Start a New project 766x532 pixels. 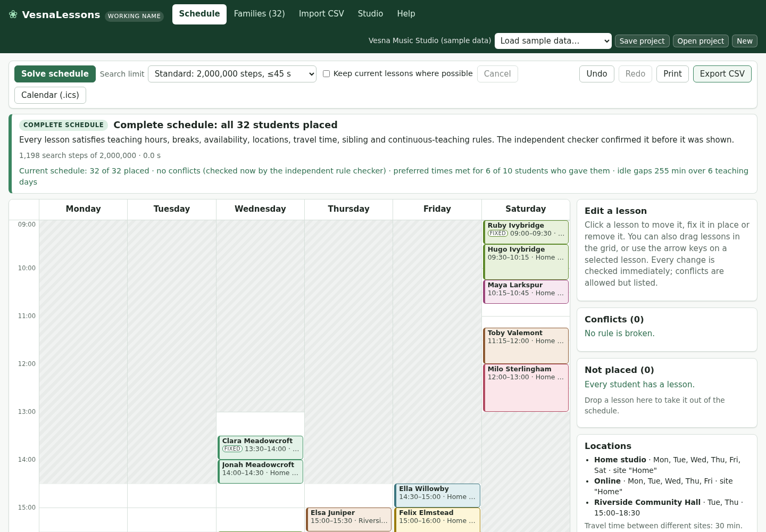745,41
